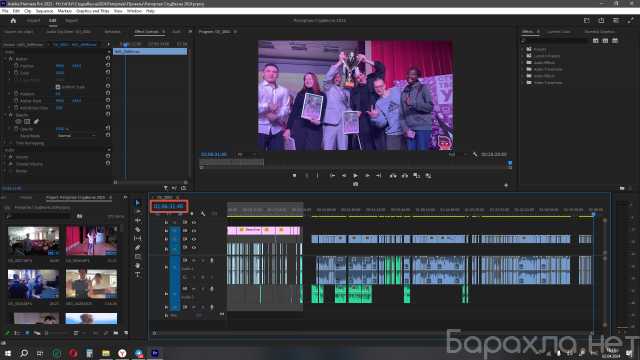640x360 pixels.
Task: Expand Time Remapping properties
Action: pyautogui.click(x=5, y=143)
